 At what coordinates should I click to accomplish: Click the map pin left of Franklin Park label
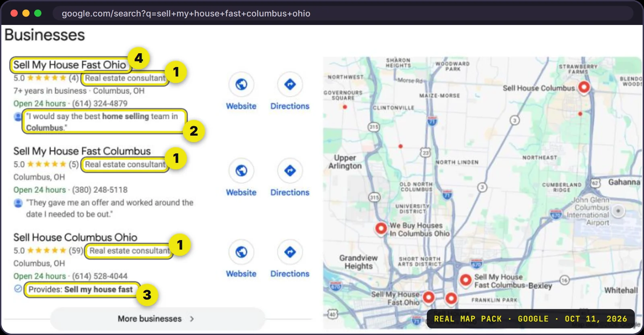tap(451, 298)
